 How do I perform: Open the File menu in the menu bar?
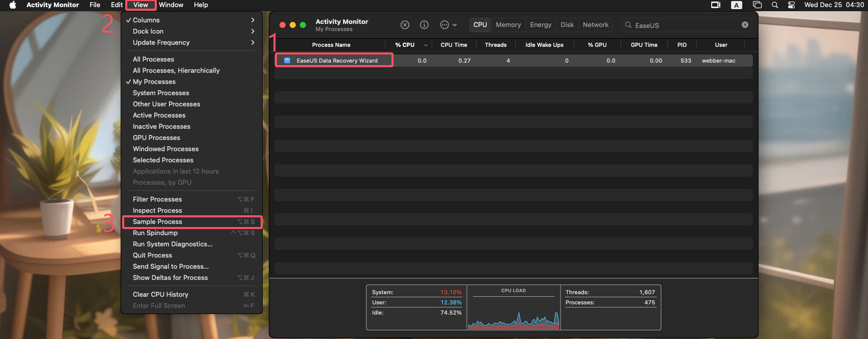point(95,5)
